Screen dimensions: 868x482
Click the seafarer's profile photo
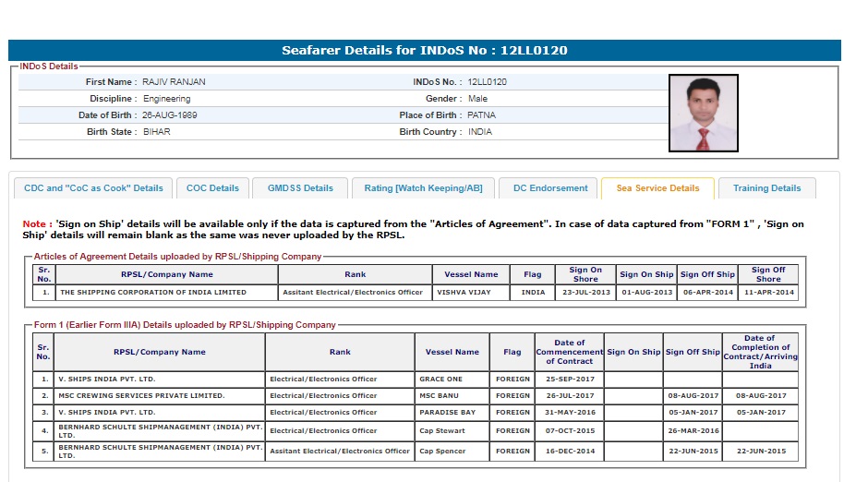pyautogui.click(x=703, y=114)
